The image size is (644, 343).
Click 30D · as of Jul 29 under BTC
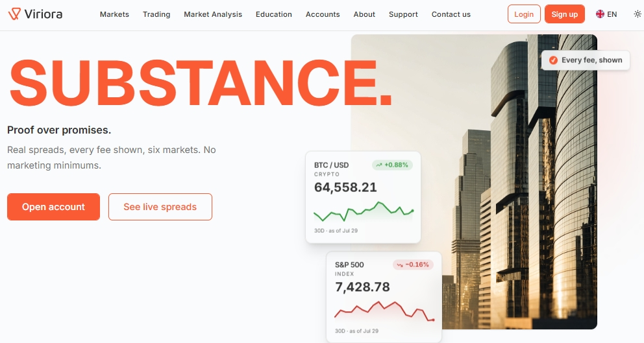336,231
